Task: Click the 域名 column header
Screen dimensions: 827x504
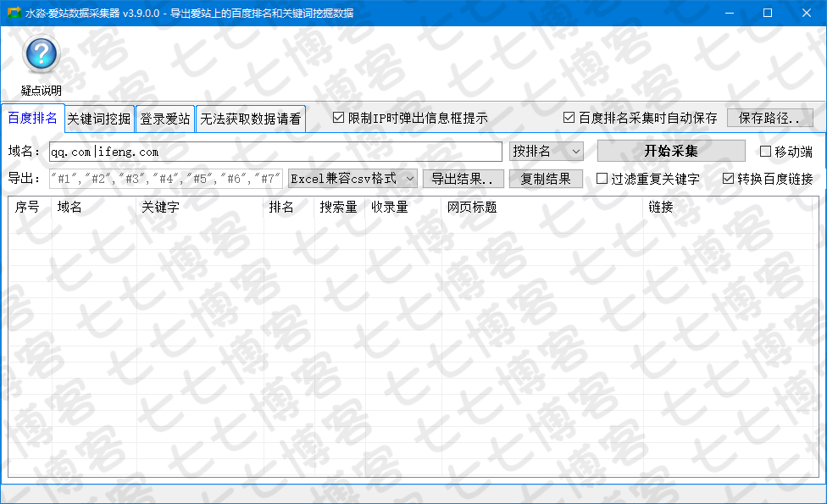Action: 94,208
